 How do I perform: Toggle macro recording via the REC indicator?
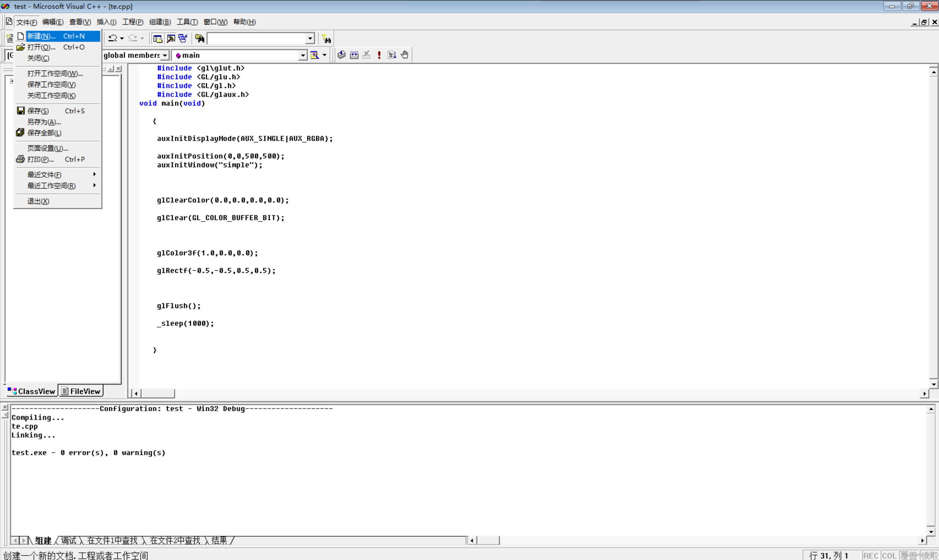(870, 555)
